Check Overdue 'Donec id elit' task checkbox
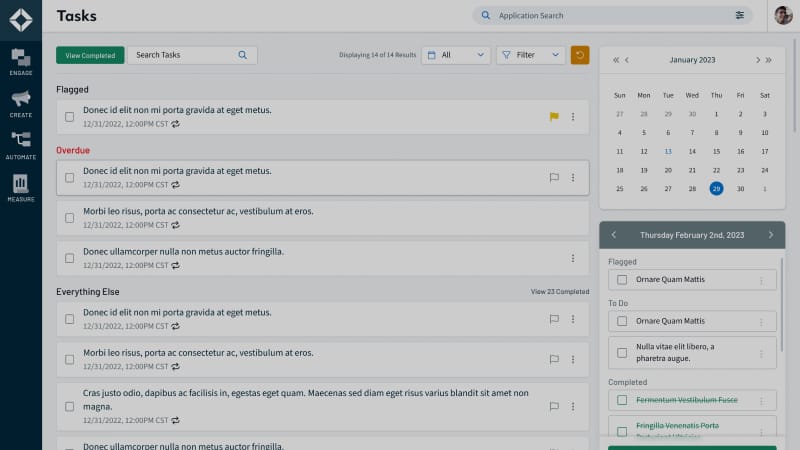Screen dimensions: 800x450 coord(69,178)
